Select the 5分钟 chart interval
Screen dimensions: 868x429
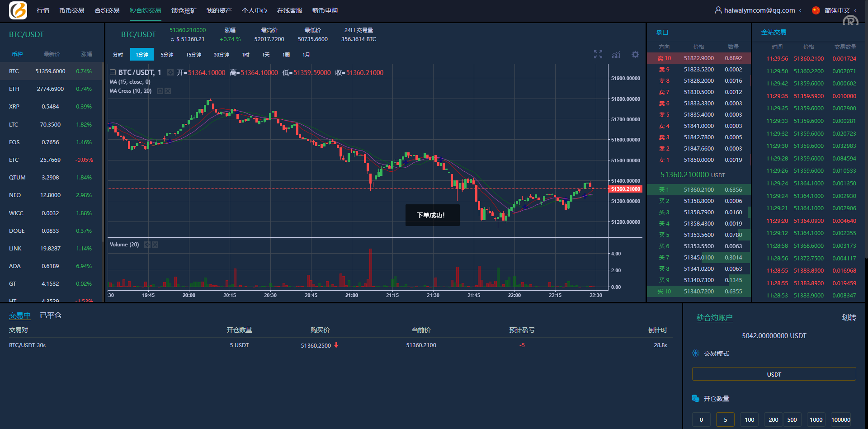167,55
